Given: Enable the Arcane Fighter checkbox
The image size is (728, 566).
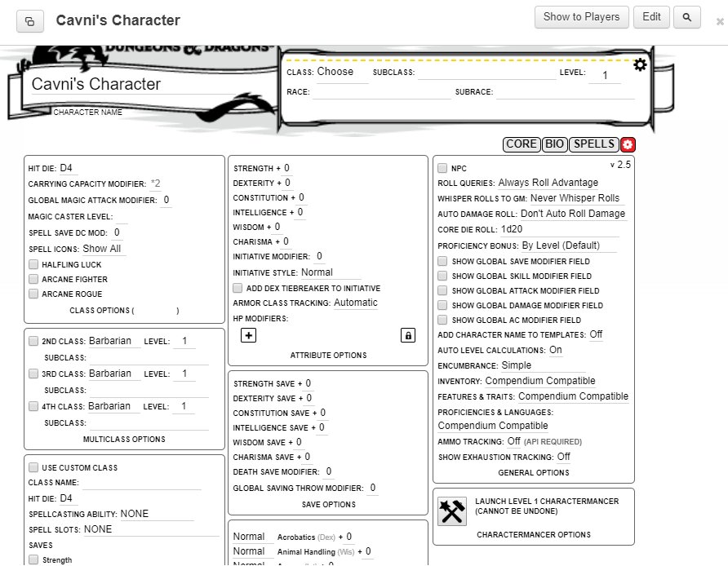Looking at the screenshot, I should tap(33, 279).
